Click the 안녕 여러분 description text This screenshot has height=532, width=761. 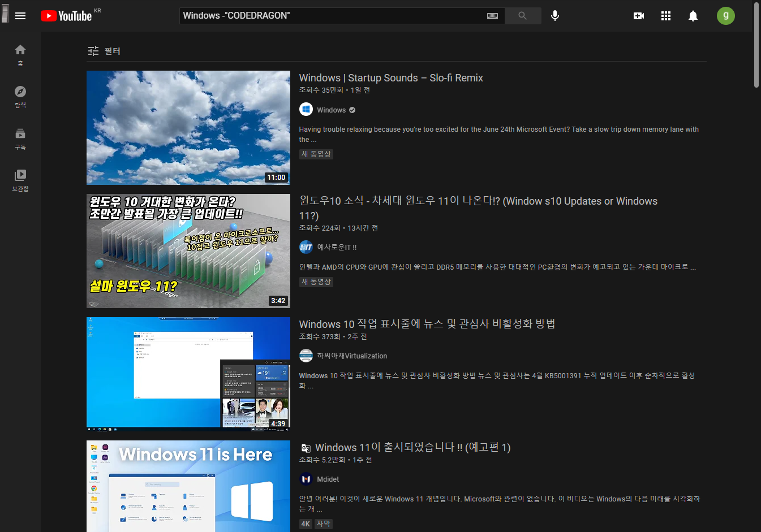500,504
